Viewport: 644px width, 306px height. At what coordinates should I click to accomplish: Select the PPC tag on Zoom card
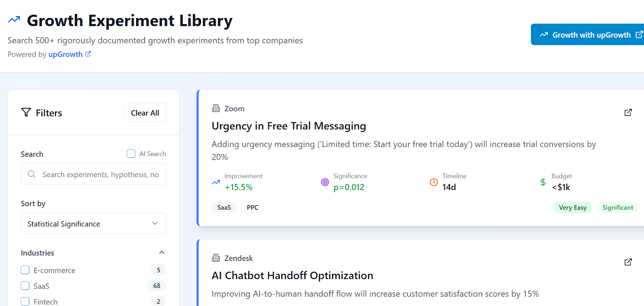click(x=252, y=207)
